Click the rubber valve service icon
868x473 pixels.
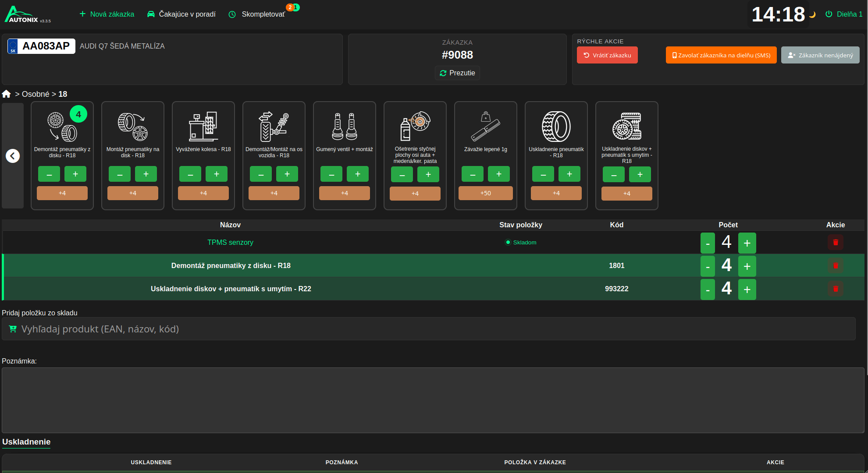point(344,127)
